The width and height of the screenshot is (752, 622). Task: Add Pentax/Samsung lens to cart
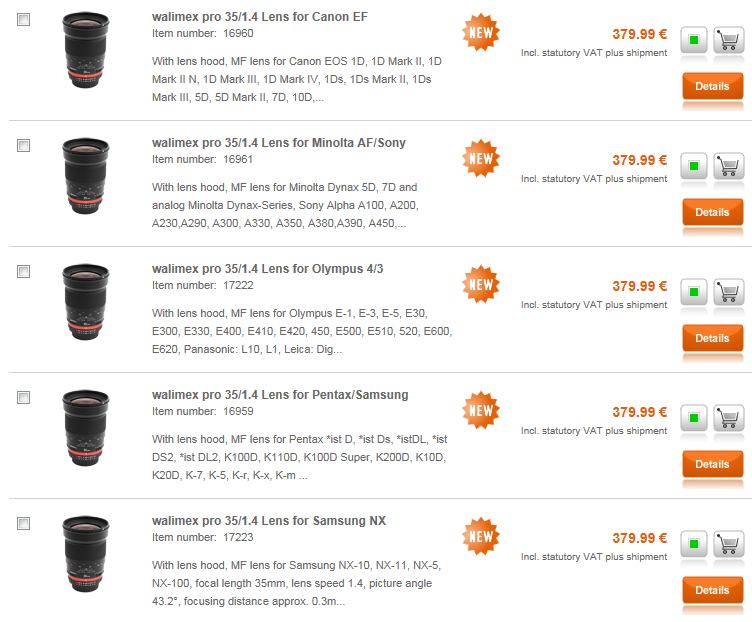[x=728, y=418]
